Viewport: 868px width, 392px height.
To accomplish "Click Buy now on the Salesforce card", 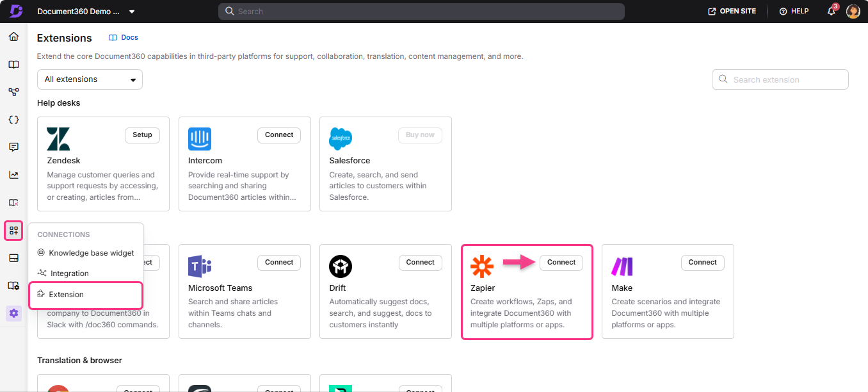I will (420, 135).
